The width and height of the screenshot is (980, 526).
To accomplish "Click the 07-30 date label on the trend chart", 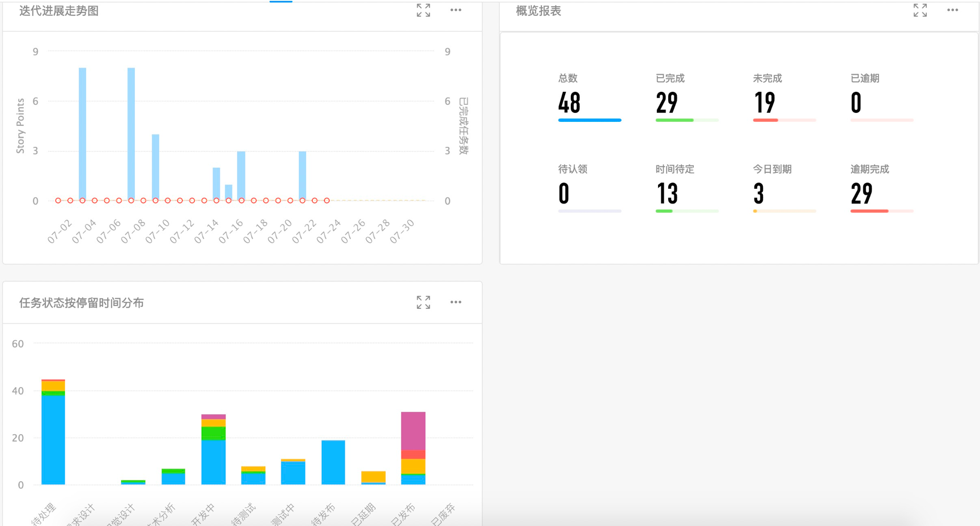I will click(402, 231).
